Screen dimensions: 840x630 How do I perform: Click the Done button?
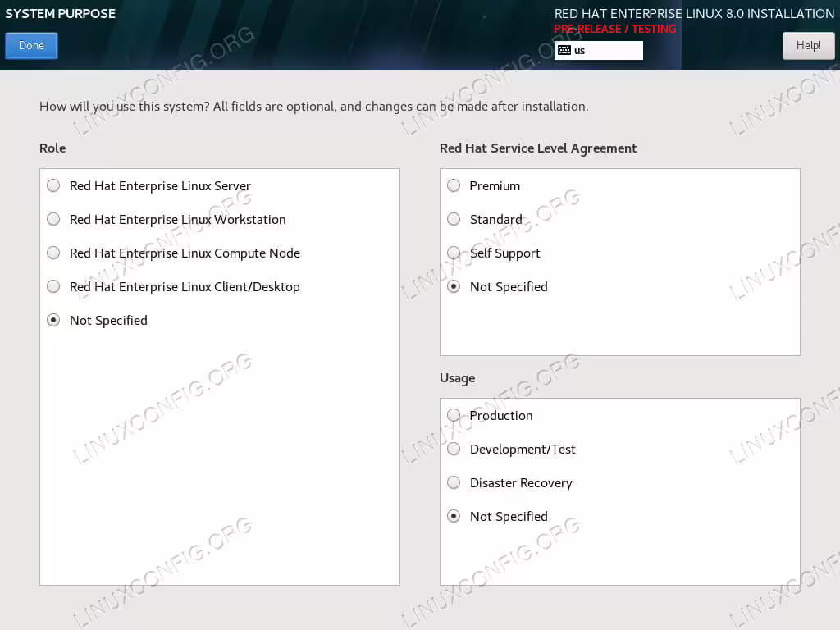(31, 46)
